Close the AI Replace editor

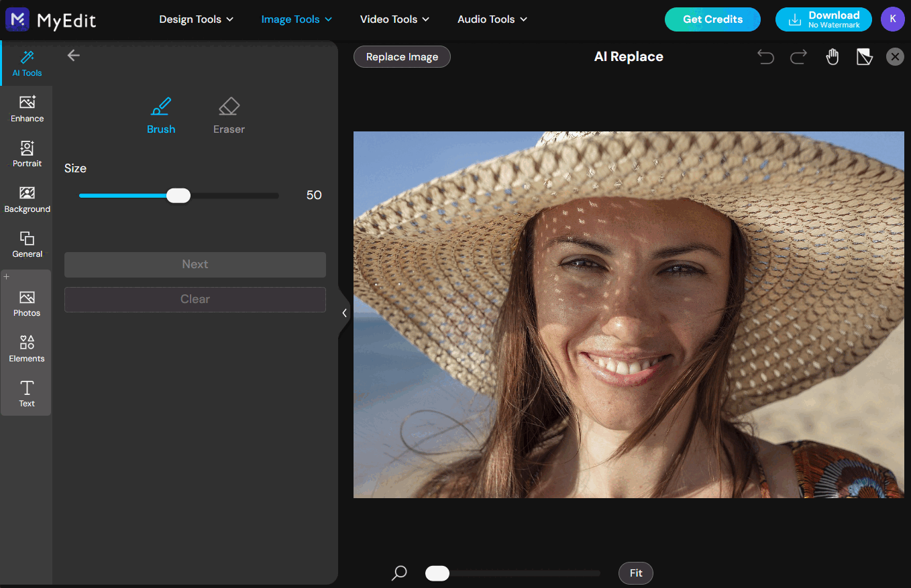895,57
